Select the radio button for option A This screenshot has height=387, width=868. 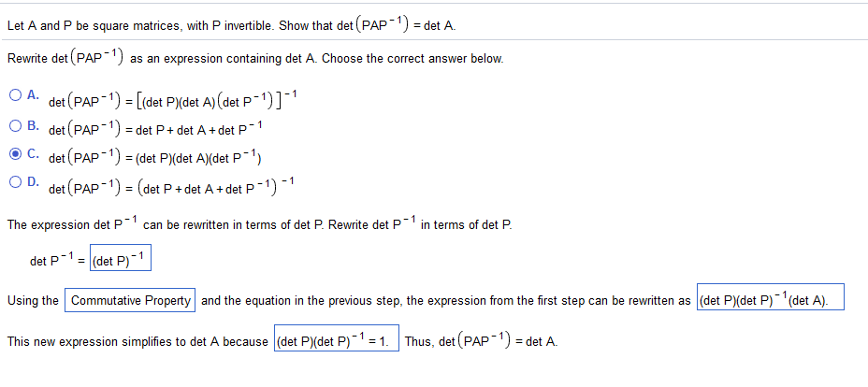click(16, 94)
